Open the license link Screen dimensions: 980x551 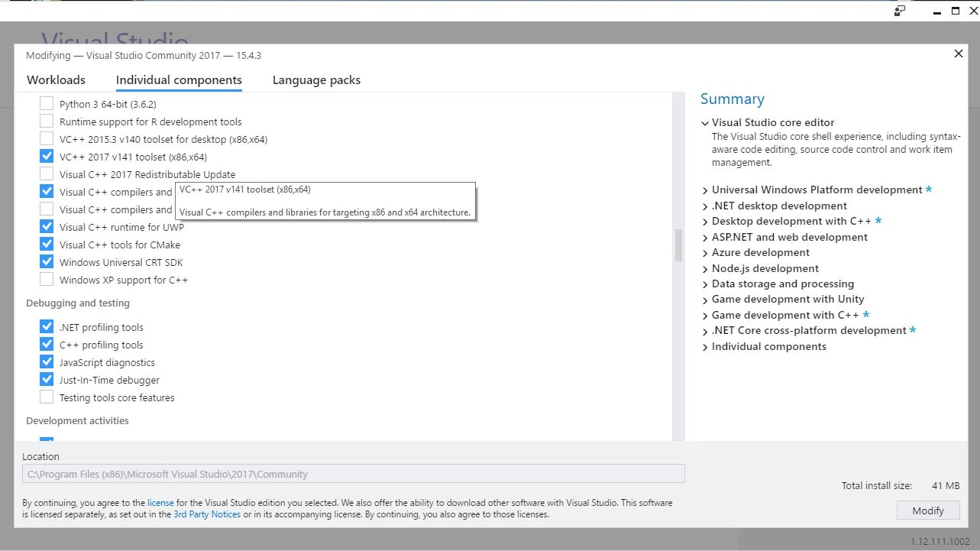pos(160,503)
